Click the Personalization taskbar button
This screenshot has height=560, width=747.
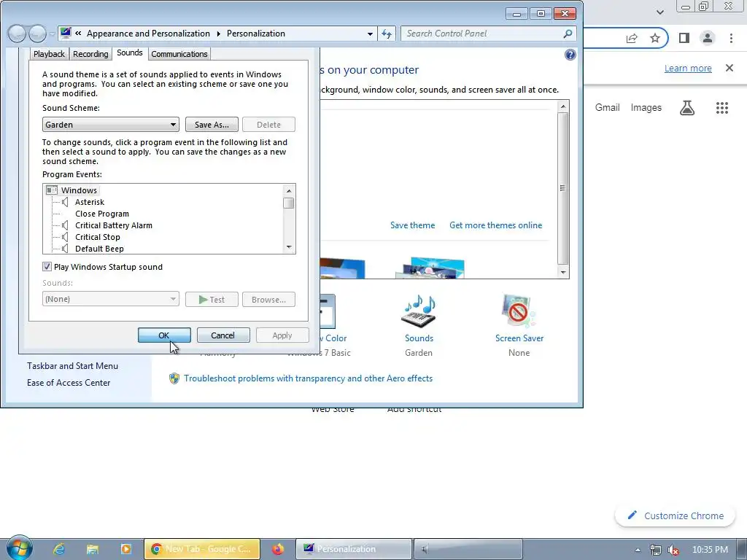354,549
